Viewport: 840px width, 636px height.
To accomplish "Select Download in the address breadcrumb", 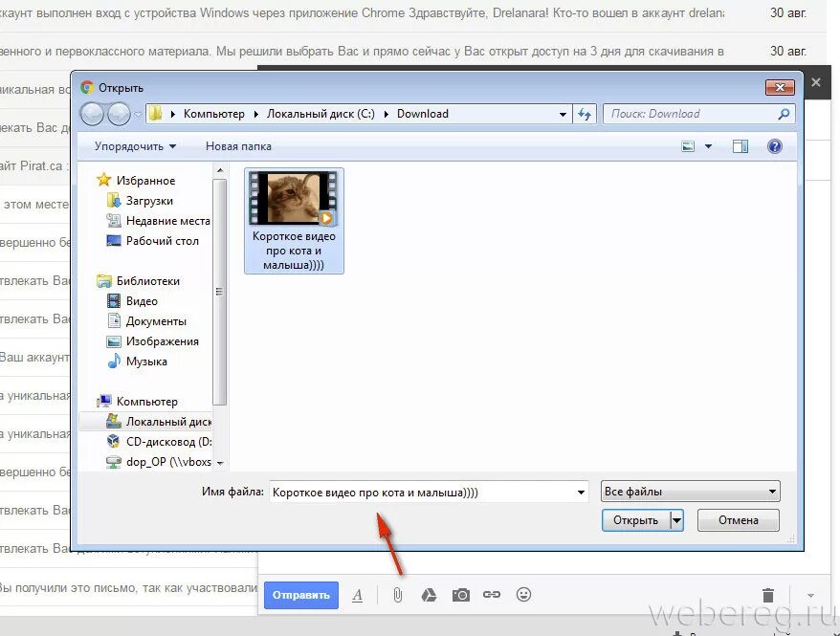I will (423, 114).
